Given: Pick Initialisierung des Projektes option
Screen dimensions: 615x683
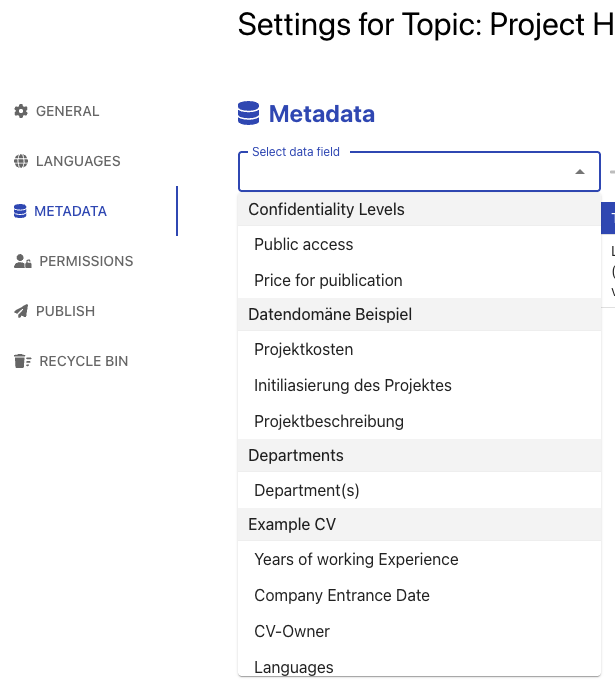Looking at the screenshot, I should pos(352,385).
